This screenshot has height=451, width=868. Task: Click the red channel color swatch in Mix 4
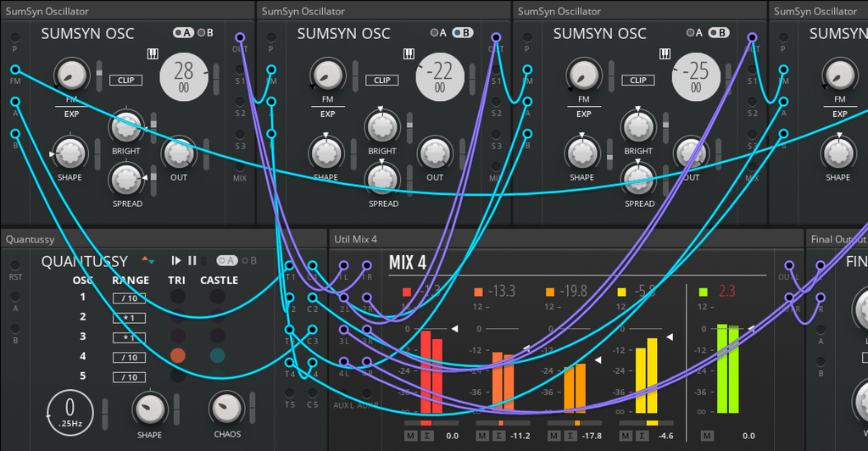point(407,292)
